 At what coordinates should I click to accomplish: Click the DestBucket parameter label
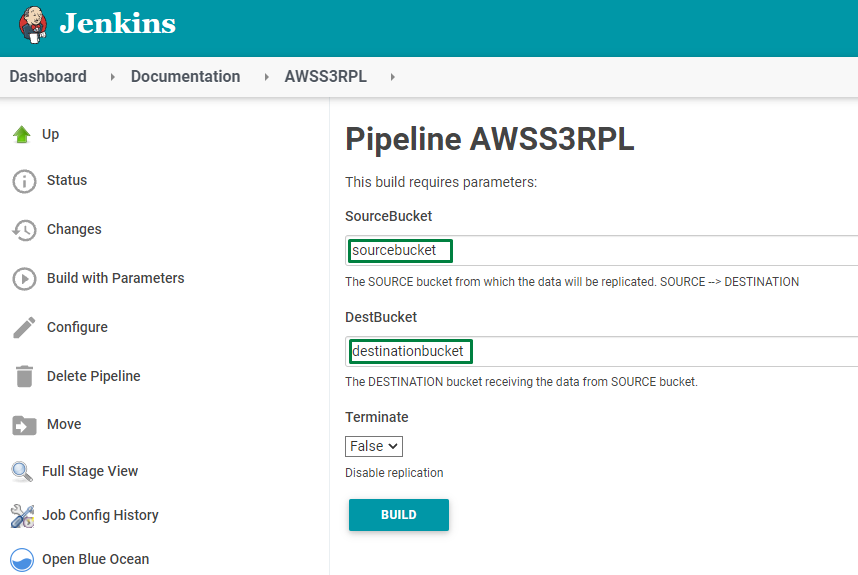click(x=381, y=317)
